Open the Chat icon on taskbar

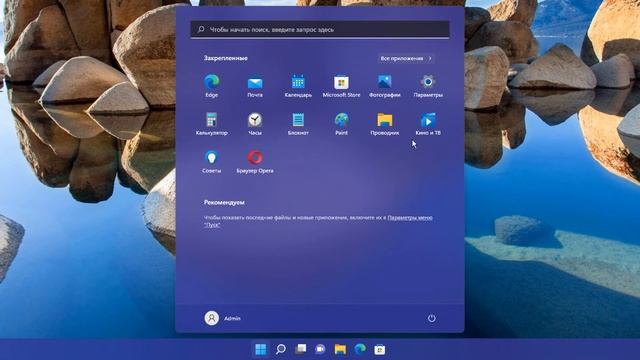320,349
